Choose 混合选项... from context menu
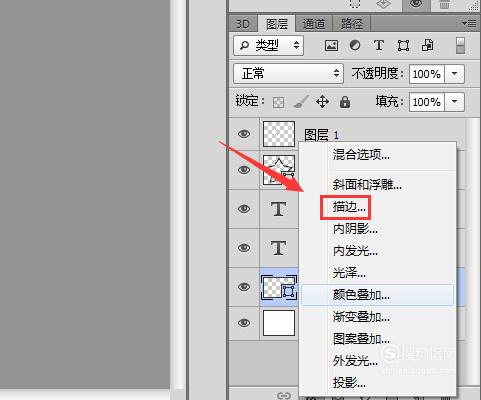 point(377,155)
